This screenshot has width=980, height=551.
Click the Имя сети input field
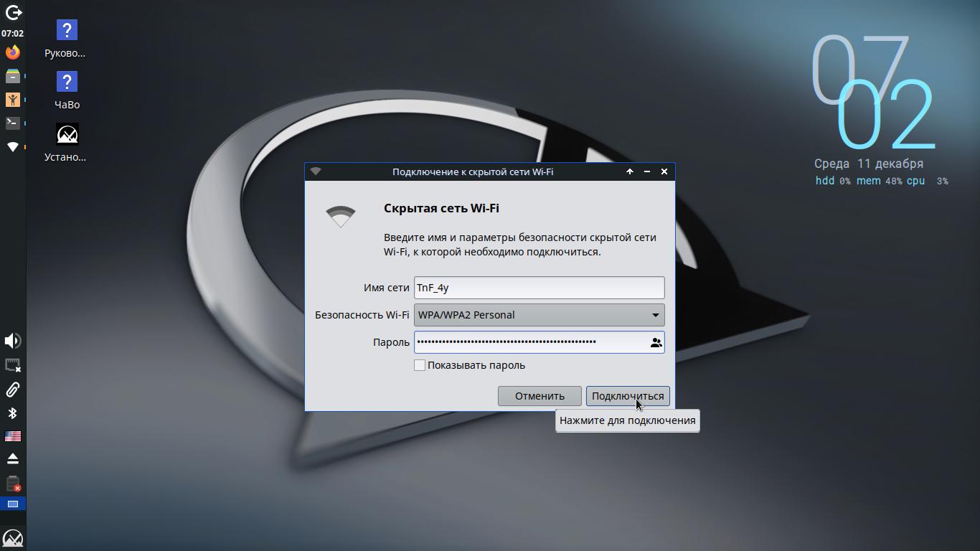(540, 288)
